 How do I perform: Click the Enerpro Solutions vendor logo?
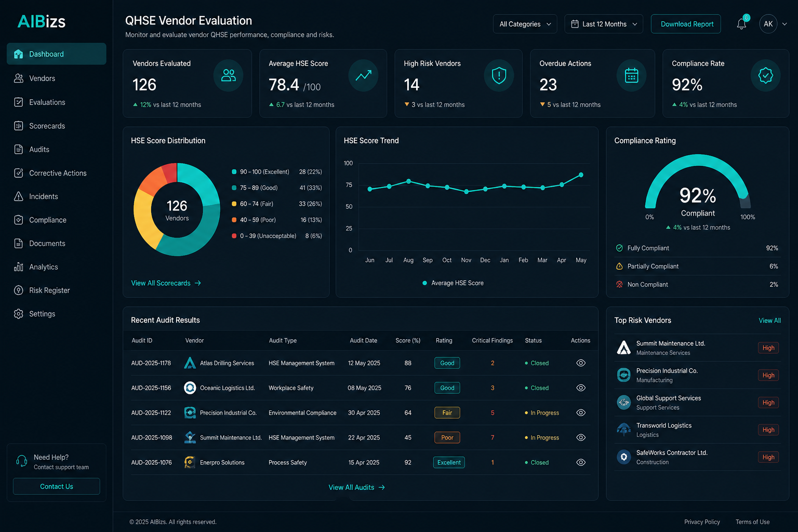click(190, 462)
